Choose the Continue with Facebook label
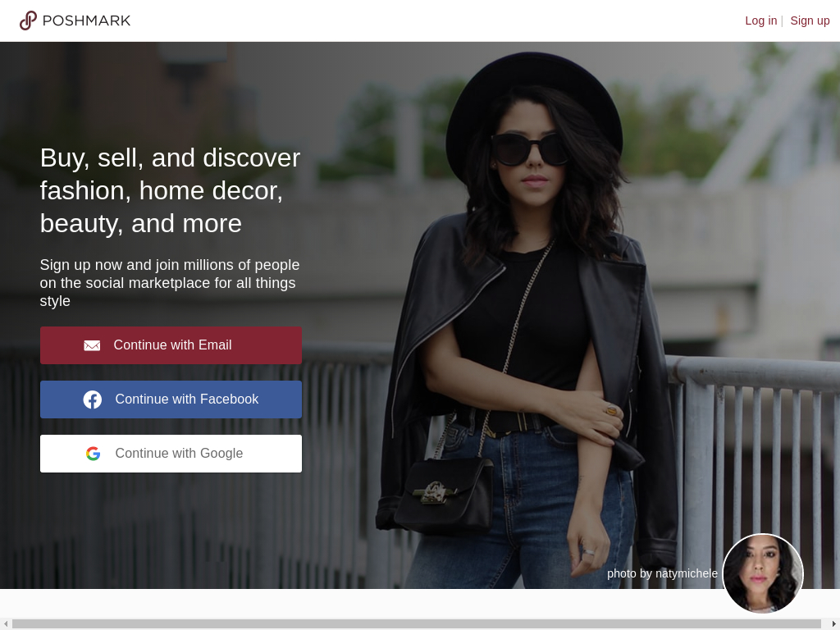The width and height of the screenshot is (840, 630). click(186, 399)
